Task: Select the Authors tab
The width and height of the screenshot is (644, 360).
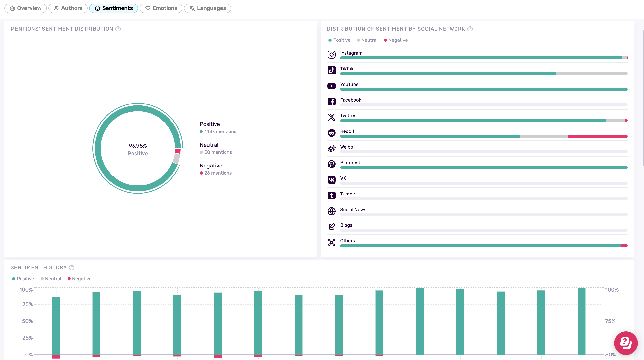Action: click(68, 8)
